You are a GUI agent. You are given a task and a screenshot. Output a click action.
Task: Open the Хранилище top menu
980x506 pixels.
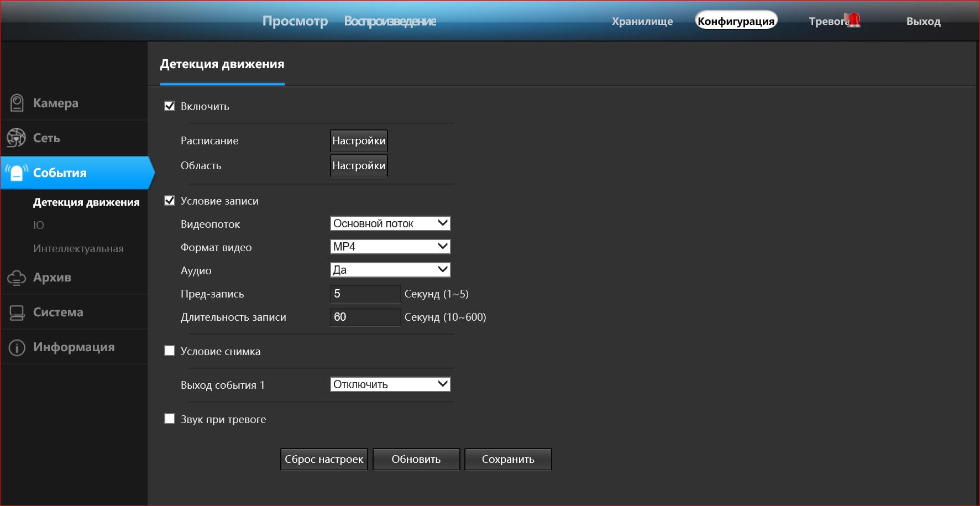642,22
